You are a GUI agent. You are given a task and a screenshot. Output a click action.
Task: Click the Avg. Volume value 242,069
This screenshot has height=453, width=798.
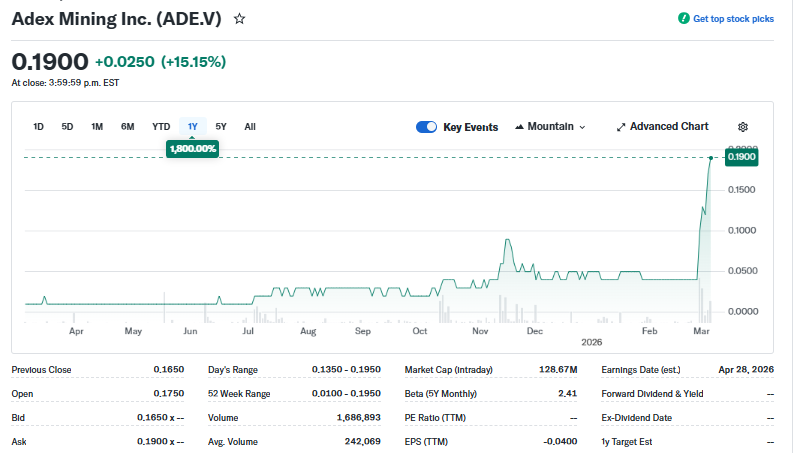click(362, 441)
